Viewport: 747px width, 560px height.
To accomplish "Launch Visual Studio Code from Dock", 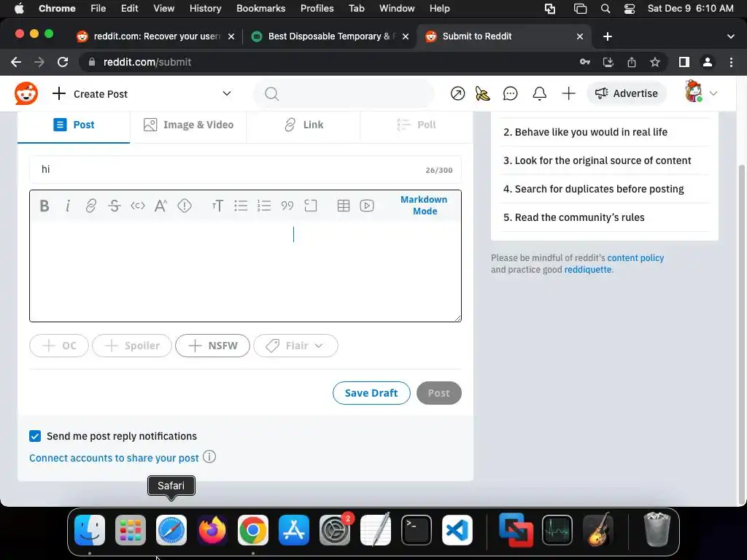I will point(457,530).
